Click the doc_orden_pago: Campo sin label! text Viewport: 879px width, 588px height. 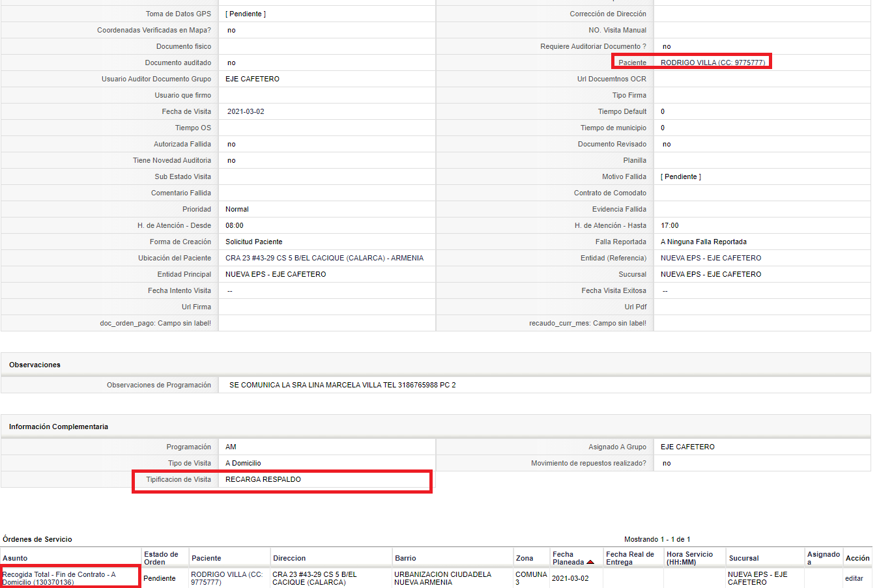155,323
